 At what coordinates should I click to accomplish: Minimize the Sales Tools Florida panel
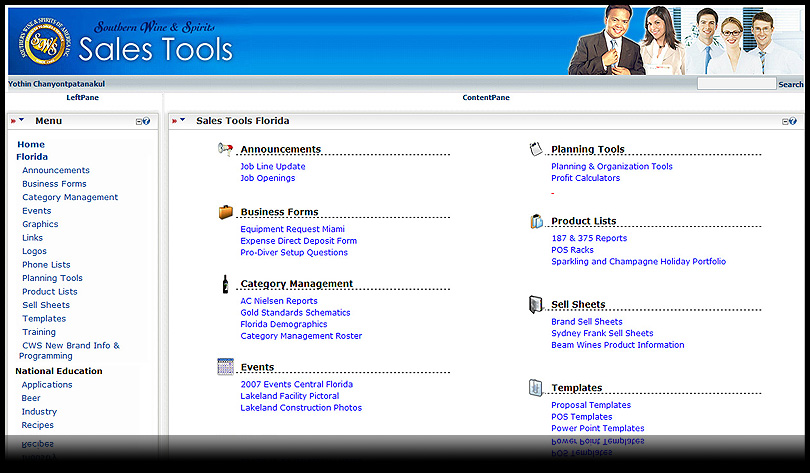(x=785, y=122)
